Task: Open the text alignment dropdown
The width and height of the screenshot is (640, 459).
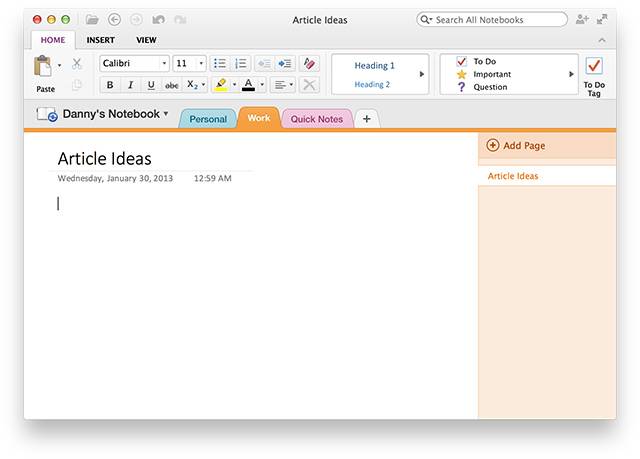Action: pos(283,85)
